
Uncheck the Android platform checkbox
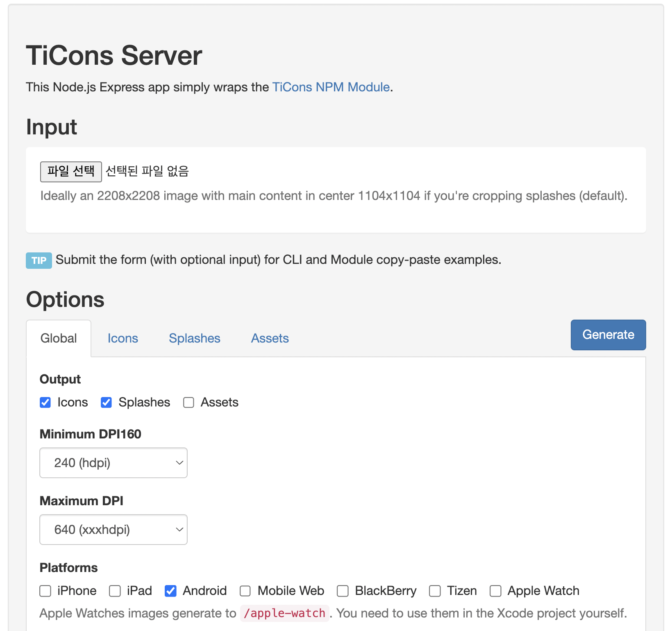[170, 591]
